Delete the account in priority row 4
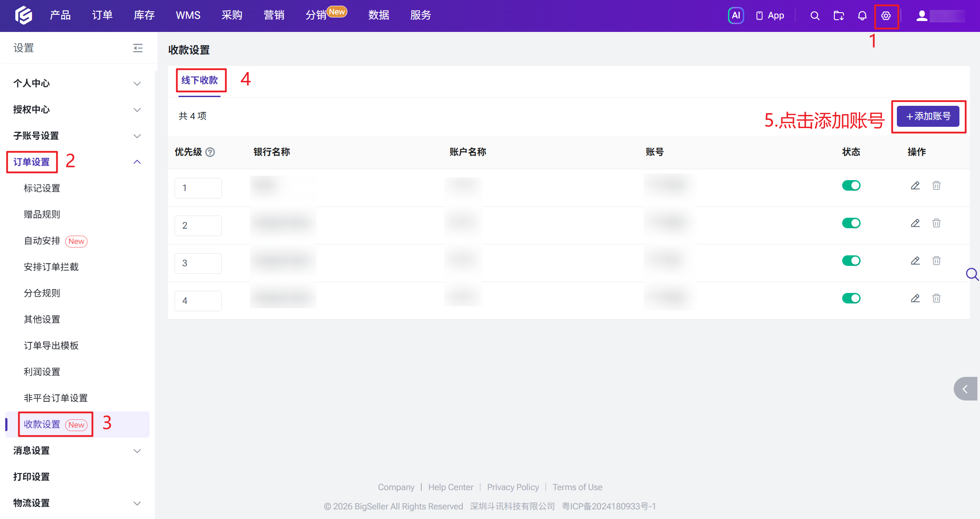This screenshot has height=519, width=980. tap(936, 298)
